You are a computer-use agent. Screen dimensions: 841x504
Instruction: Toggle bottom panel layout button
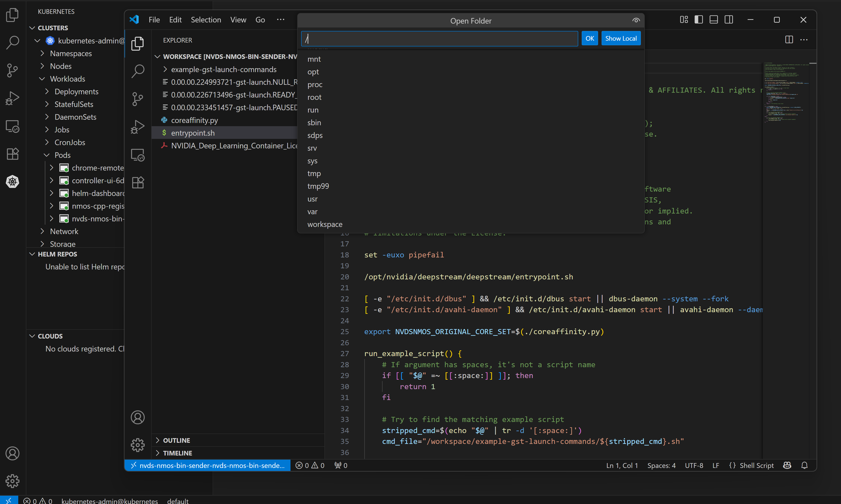[x=714, y=20]
